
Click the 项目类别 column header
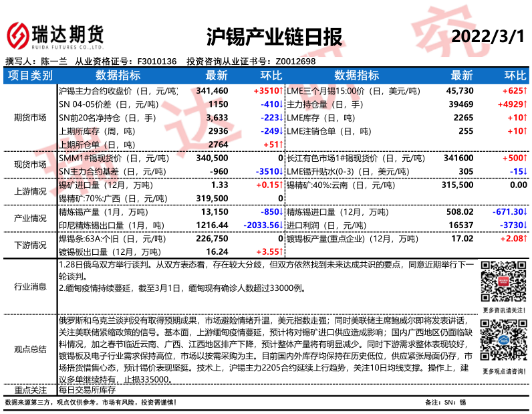(x=29, y=75)
